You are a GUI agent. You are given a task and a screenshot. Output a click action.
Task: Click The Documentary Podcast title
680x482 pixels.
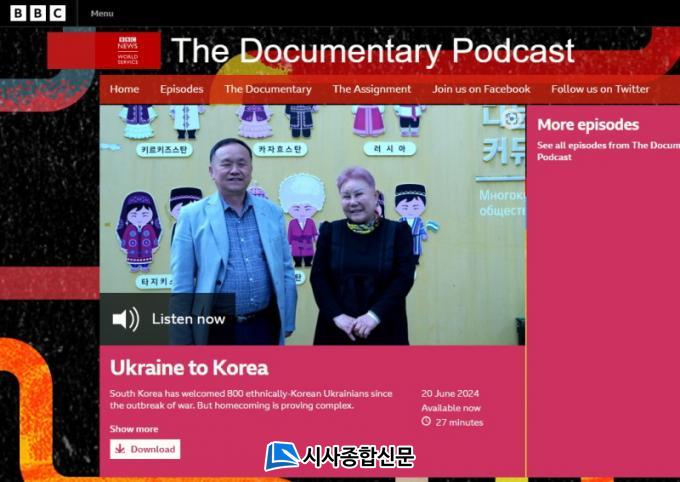tap(372, 51)
